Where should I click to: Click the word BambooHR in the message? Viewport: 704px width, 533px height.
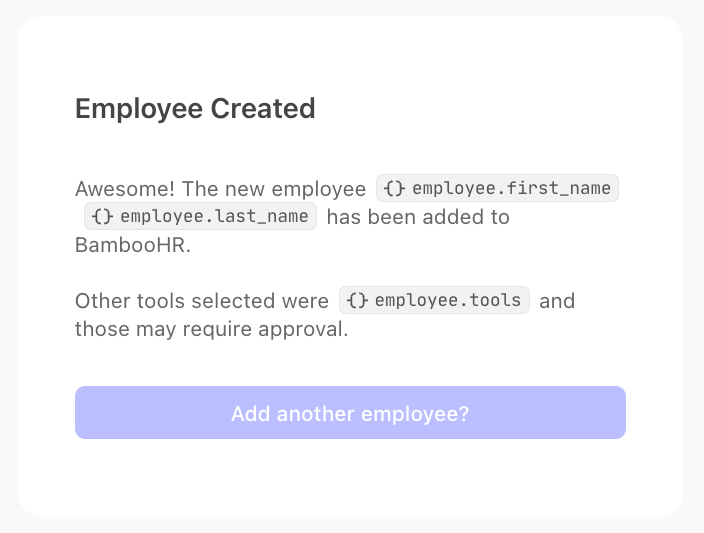point(133,245)
